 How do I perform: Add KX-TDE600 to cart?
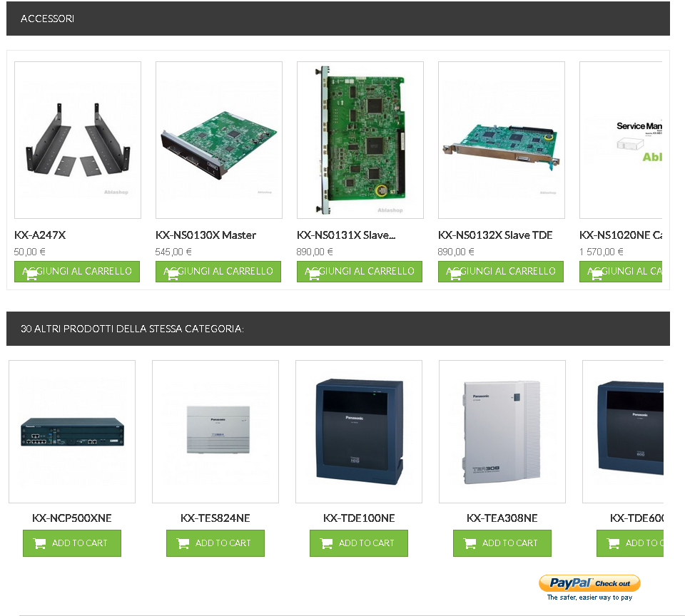pos(630,543)
